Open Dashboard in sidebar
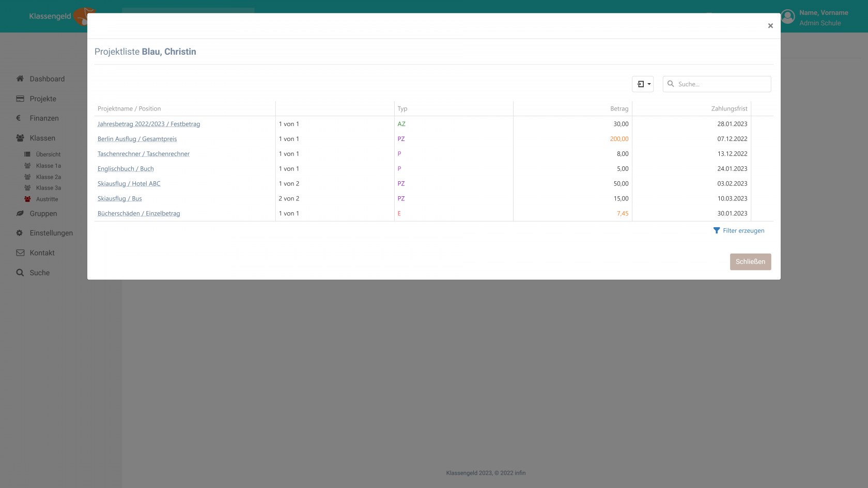This screenshot has width=868, height=488. pos(47,79)
